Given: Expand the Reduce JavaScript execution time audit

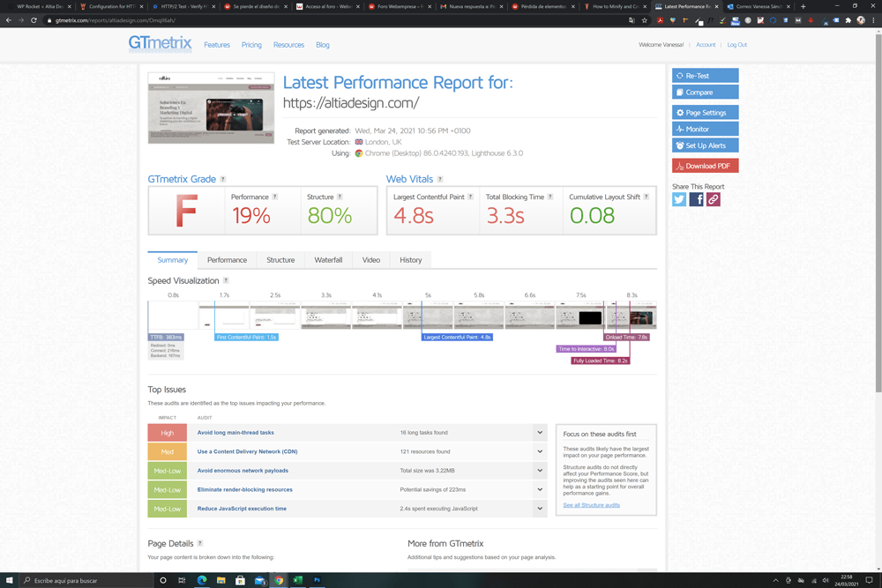Looking at the screenshot, I should 540,509.
